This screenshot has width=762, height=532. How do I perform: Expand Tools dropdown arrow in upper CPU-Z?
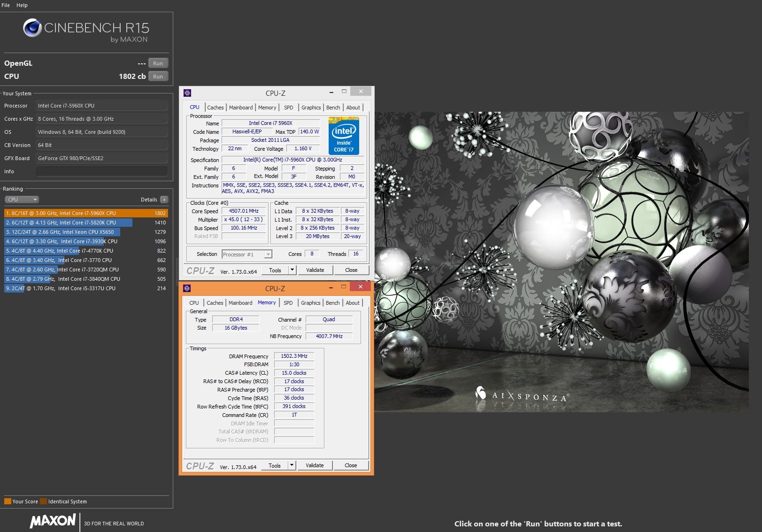(292, 270)
